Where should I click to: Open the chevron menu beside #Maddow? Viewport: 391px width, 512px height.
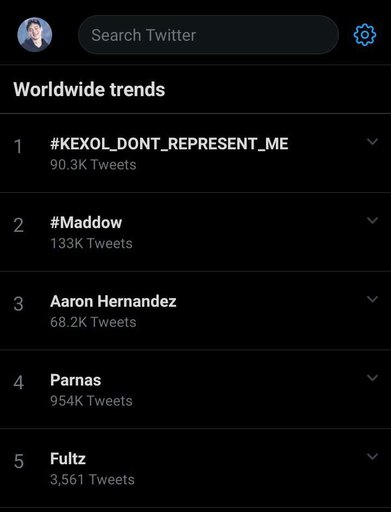372,220
